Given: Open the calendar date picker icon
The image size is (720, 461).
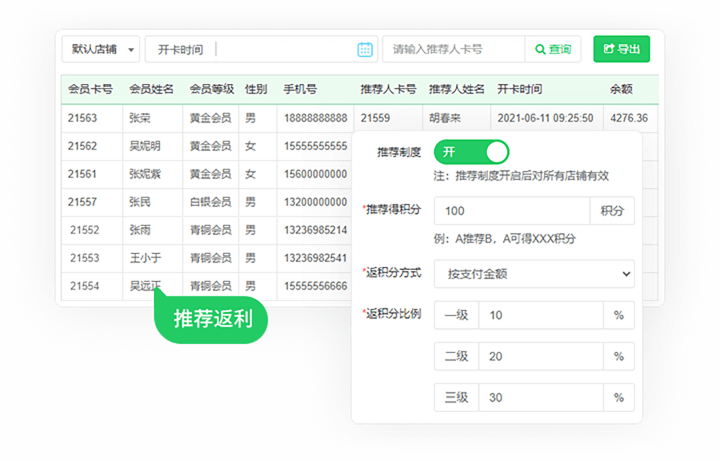Looking at the screenshot, I should click(x=365, y=49).
